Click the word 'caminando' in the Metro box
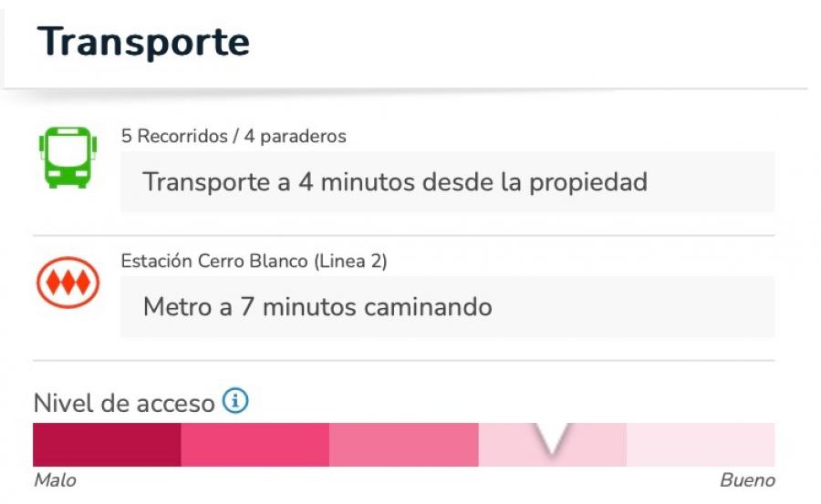Screen dimensions: 821x504 click(x=428, y=307)
